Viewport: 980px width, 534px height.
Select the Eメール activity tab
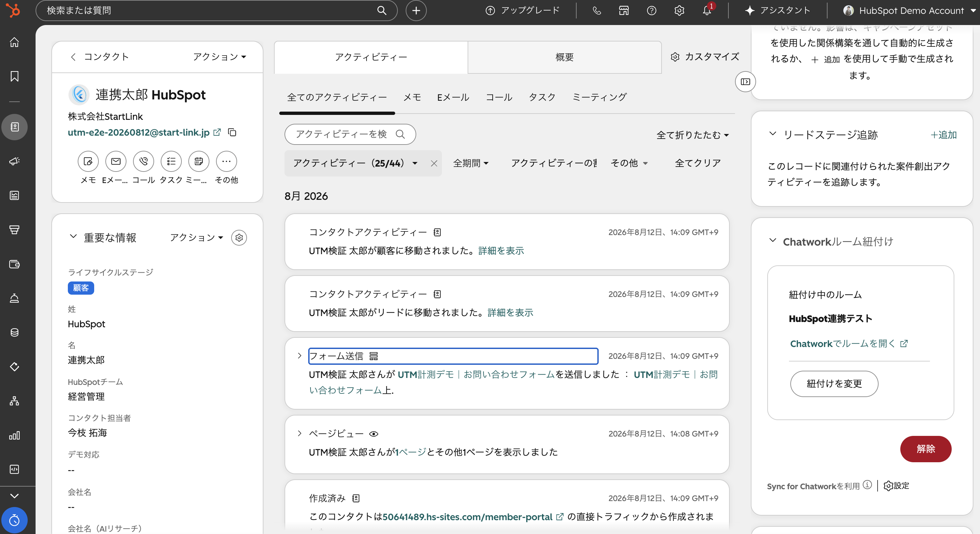pyautogui.click(x=453, y=97)
